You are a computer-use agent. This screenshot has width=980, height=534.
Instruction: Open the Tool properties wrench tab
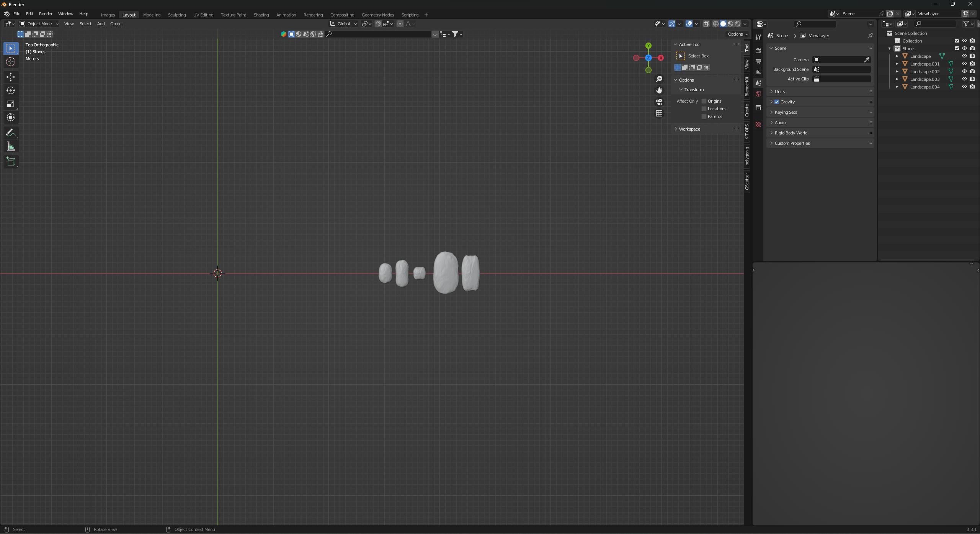point(758,37)
